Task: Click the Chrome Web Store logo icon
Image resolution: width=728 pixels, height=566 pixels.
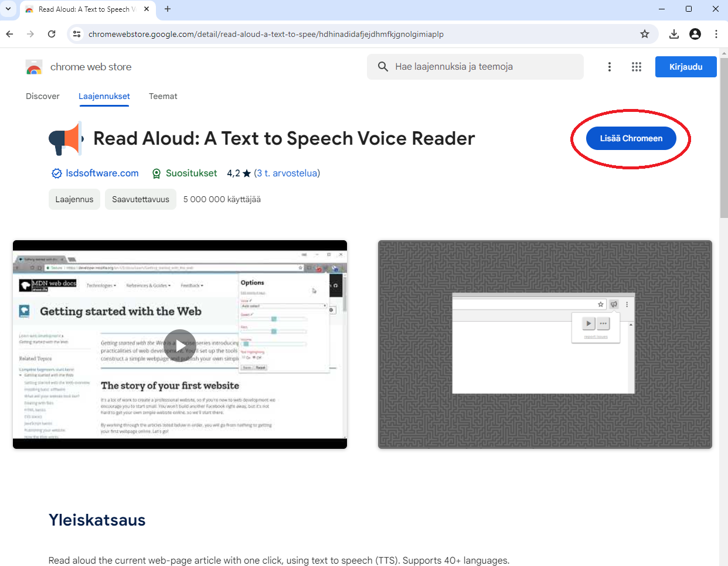Action: [34, 67]
